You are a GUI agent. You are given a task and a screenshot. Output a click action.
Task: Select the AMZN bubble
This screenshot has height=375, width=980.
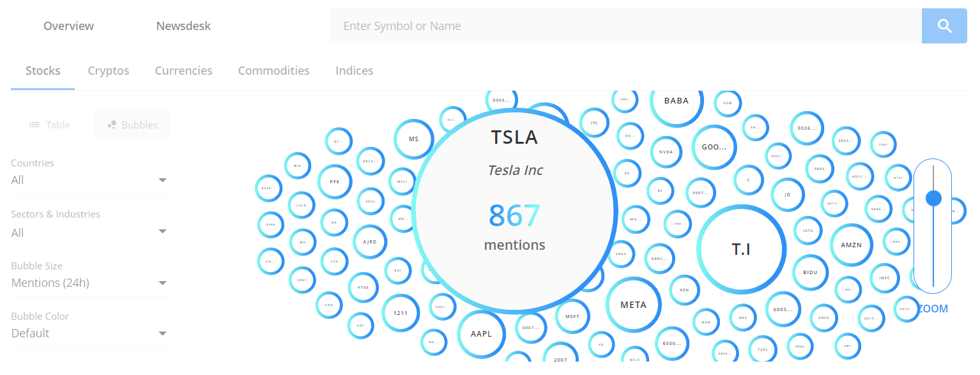pyautogui.click(x=852, y=245)
